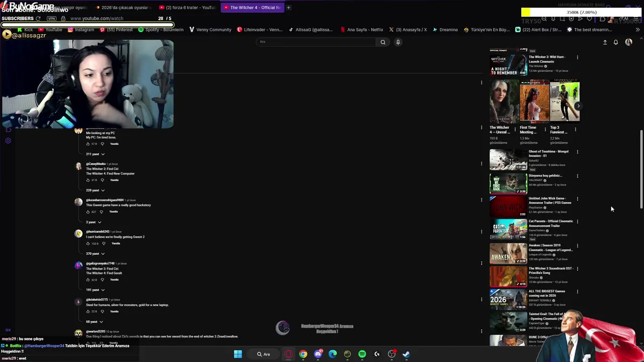The width and height of the screenshot is (644, 362).
Task: Open the Spotify – Bölümlerin bookmark
Action: point(161,30)
